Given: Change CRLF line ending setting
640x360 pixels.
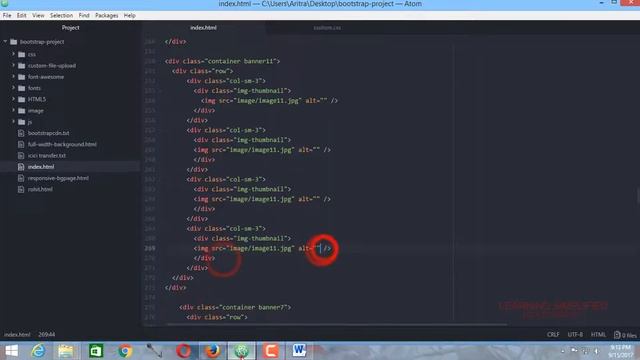Looking at the screenshot, I should [553, 335].
